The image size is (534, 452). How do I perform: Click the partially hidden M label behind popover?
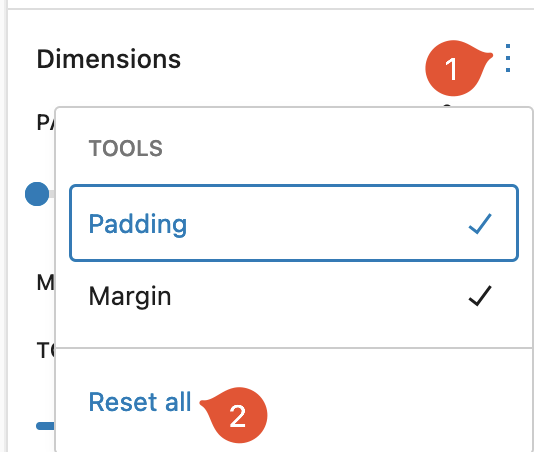(x=46, y=282)
